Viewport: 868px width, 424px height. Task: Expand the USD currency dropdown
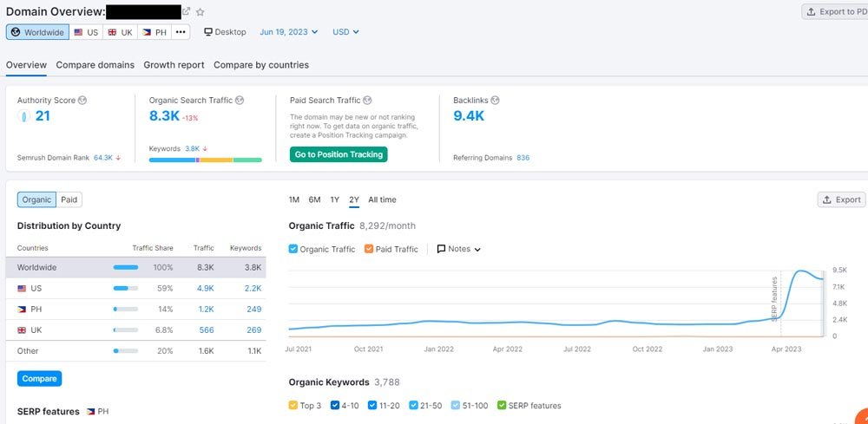[345, 32]
